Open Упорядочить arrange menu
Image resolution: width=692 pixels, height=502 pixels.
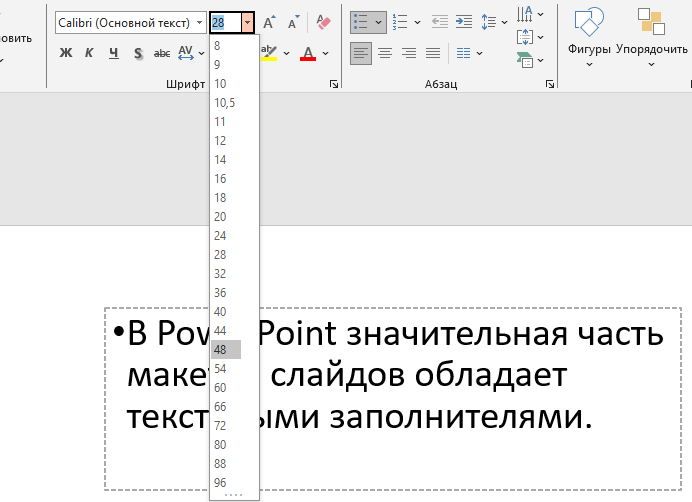click(651, 38)
